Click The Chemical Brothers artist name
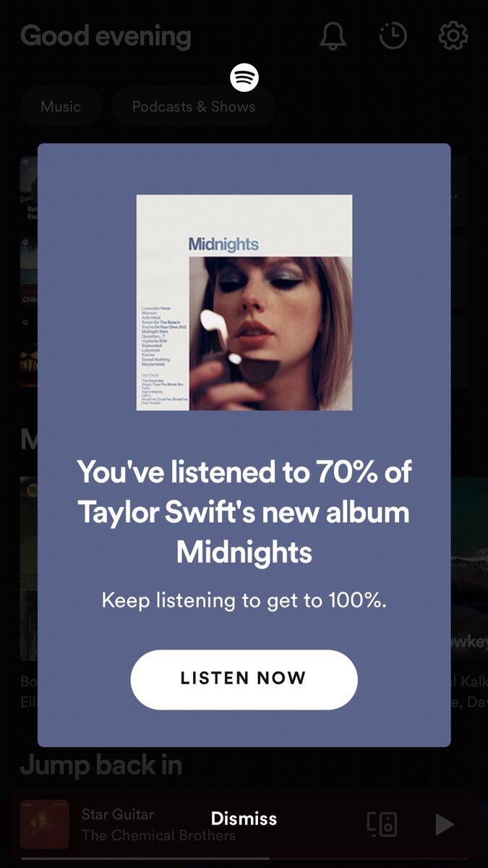This screenshot has width=488, height=868. [158, 835]
